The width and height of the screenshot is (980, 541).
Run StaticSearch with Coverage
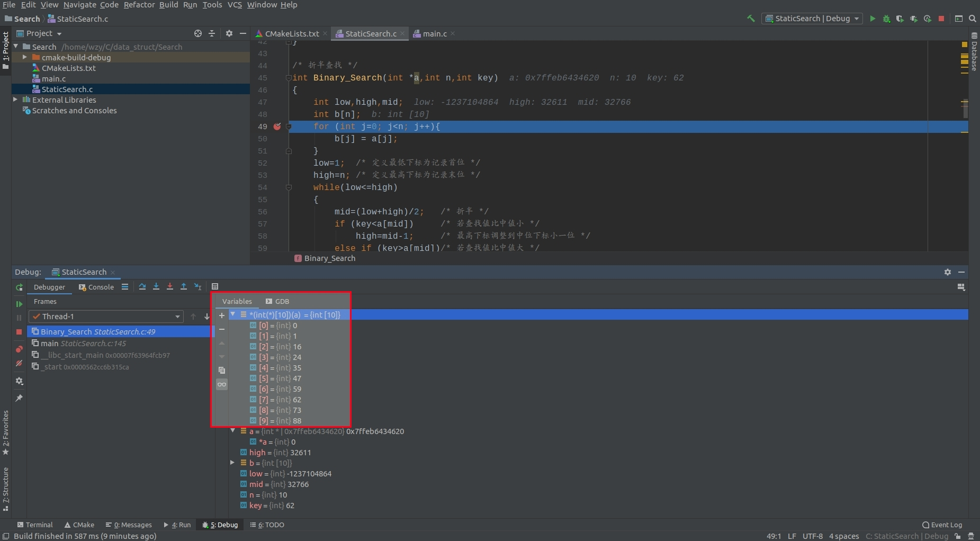[899, 19]
